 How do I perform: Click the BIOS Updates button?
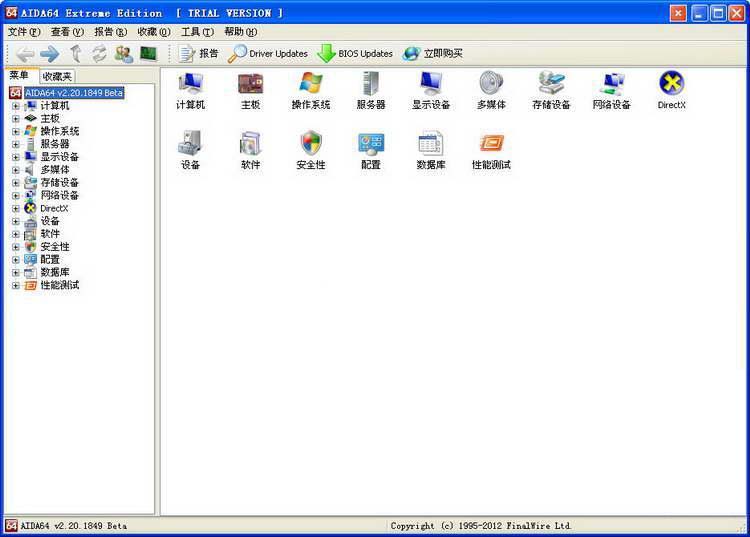pyautogui.click(x=355, y=54)
